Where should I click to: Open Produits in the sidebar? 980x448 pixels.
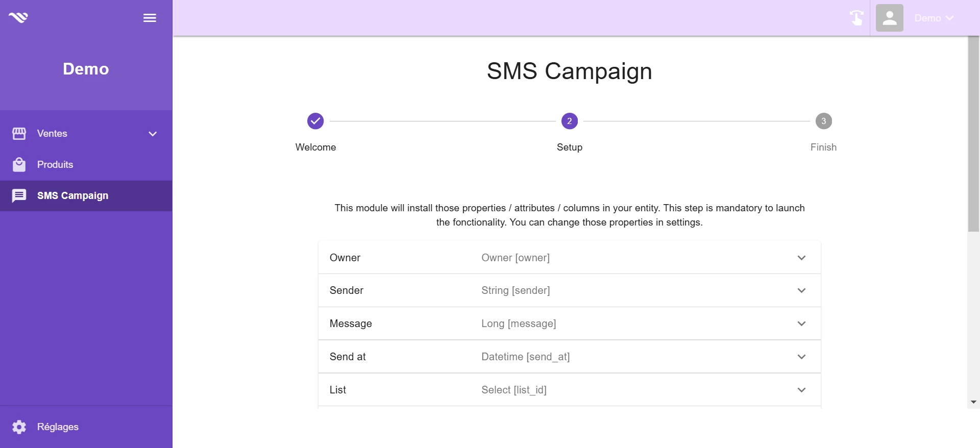click(x=86, y=165)
